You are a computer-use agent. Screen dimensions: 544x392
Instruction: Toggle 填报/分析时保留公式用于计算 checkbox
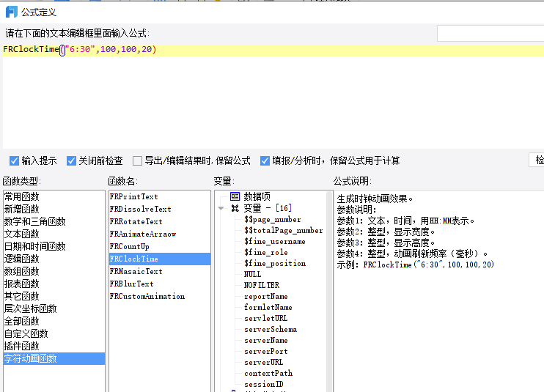pos(265,160)
